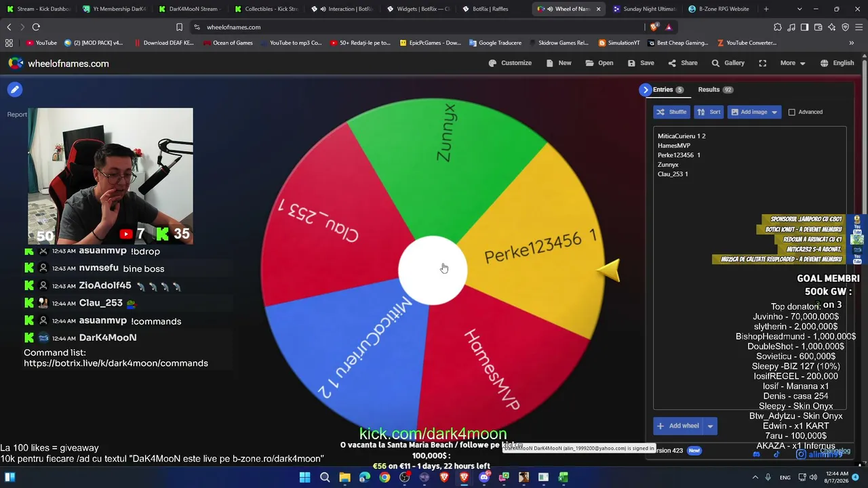
Task: Enter fullscreen mode with the expand icon
Action: point(763,63)
